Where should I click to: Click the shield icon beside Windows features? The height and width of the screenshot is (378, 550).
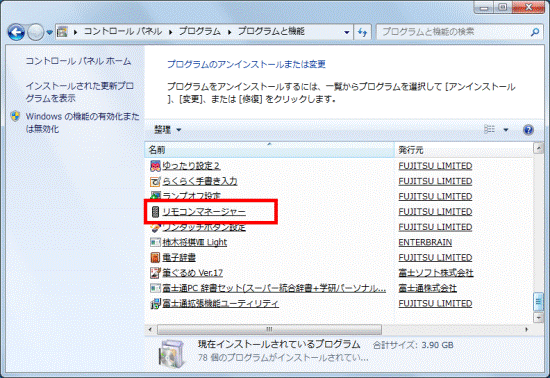coord(15,116)
